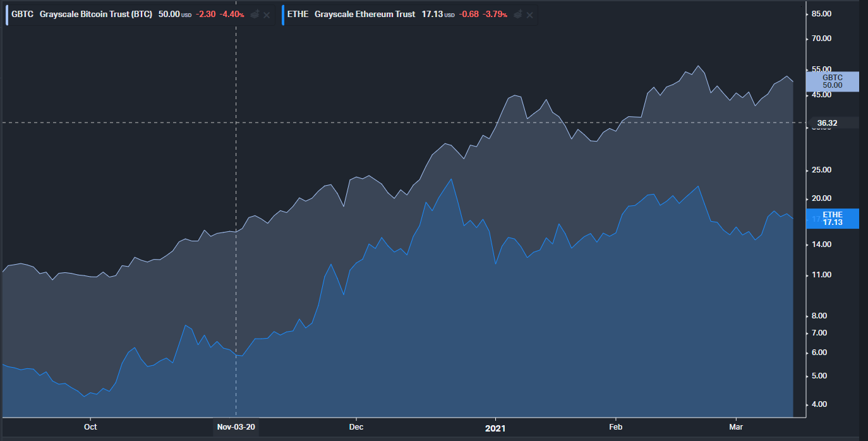Image resolution: width=868 pixels, height=441 pixels.
Task: Click the Feb label on time axis
Action: click(x=615, y=427)
